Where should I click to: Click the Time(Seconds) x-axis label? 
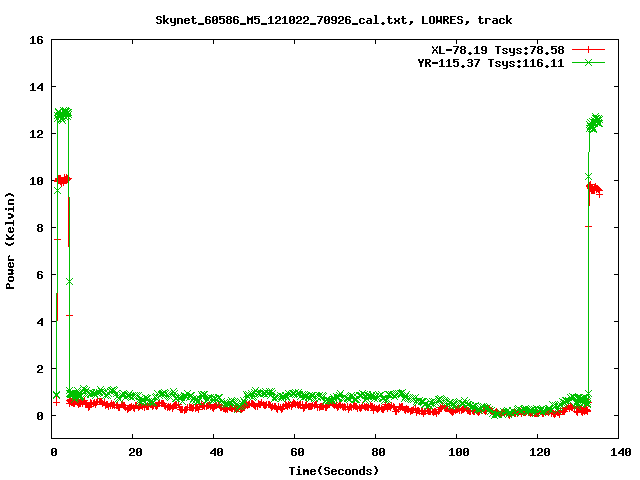(334, 471)
